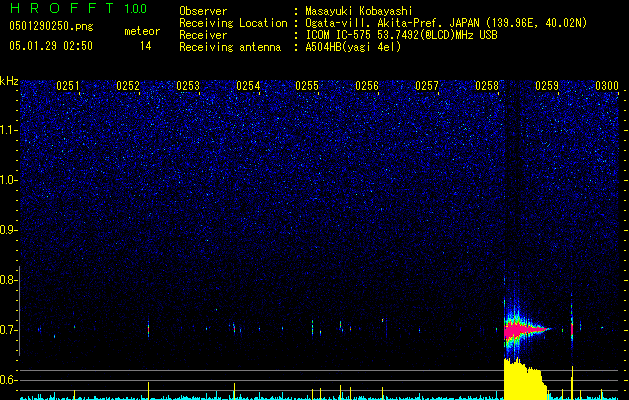
Task: Click the 0256 time marker
Action: [x=367, y=86]
